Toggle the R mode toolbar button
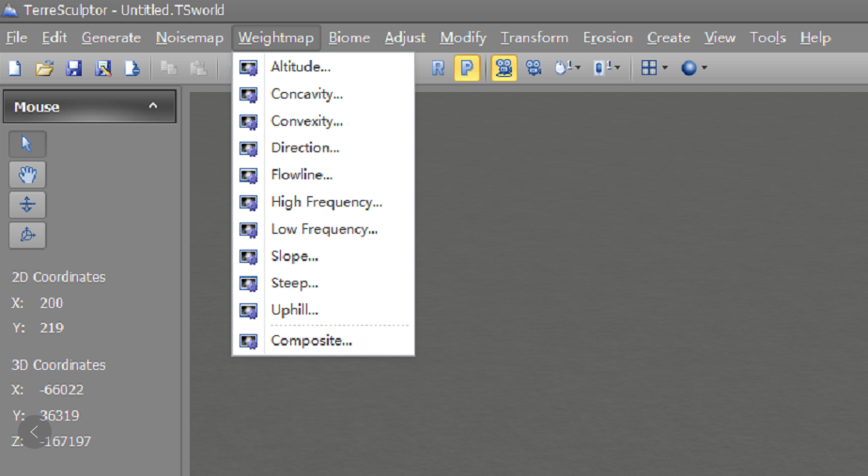The image size is (868, 476). point(438,69)
